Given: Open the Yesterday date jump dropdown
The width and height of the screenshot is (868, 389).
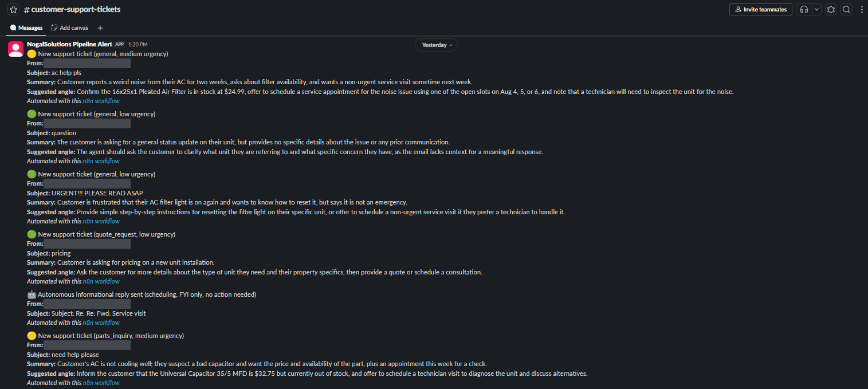Looking at the screenshot, I should pyautogui.click(x=437, y=45).
